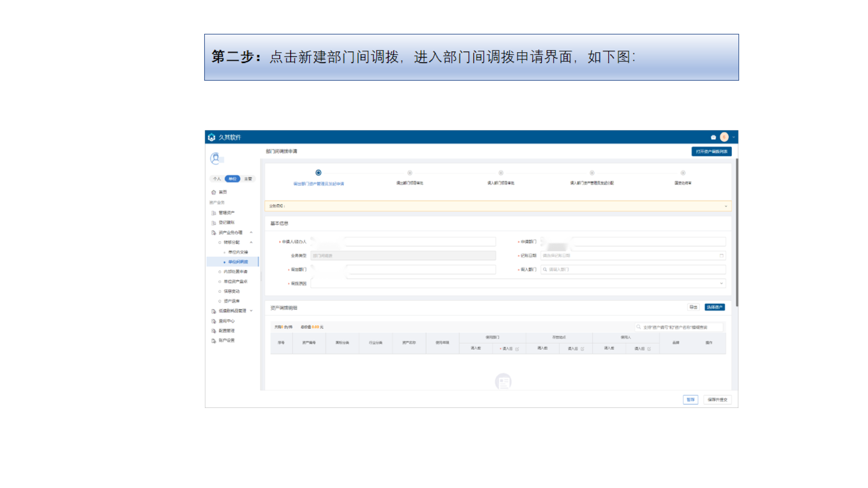Switch to 主管 view toggle
Viewport: 868px width, 488px height.
(248, 179)
